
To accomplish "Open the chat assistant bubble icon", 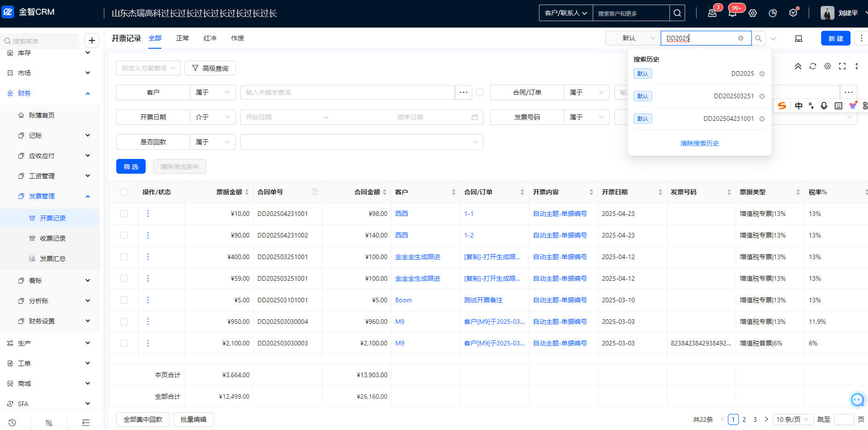I will [x=857, y=400].
